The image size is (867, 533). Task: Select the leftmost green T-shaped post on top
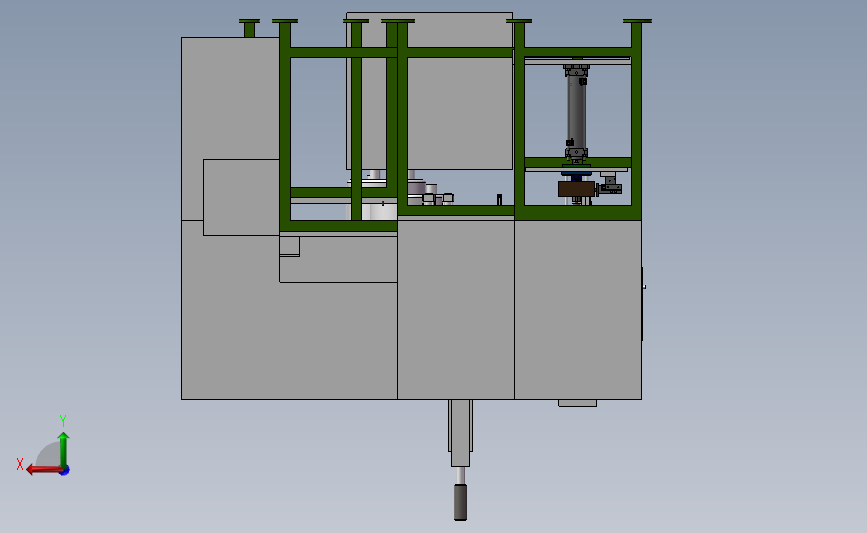tap(249, 28)
